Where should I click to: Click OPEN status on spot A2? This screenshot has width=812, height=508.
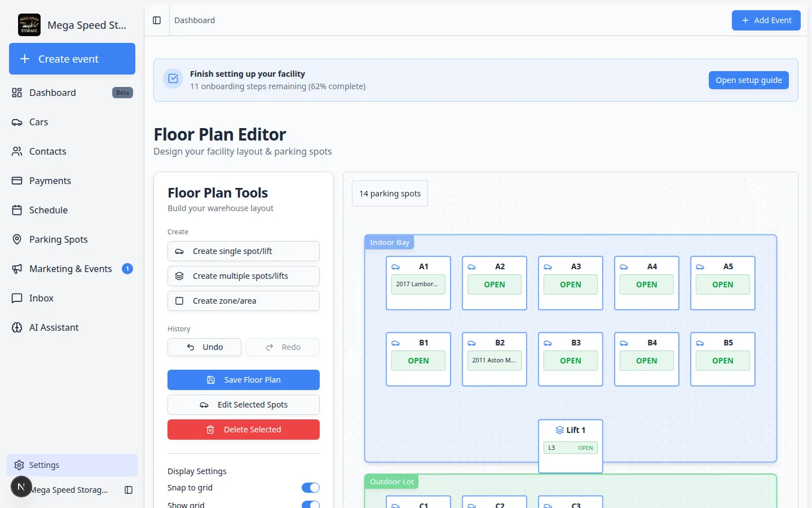pos(495,284)
